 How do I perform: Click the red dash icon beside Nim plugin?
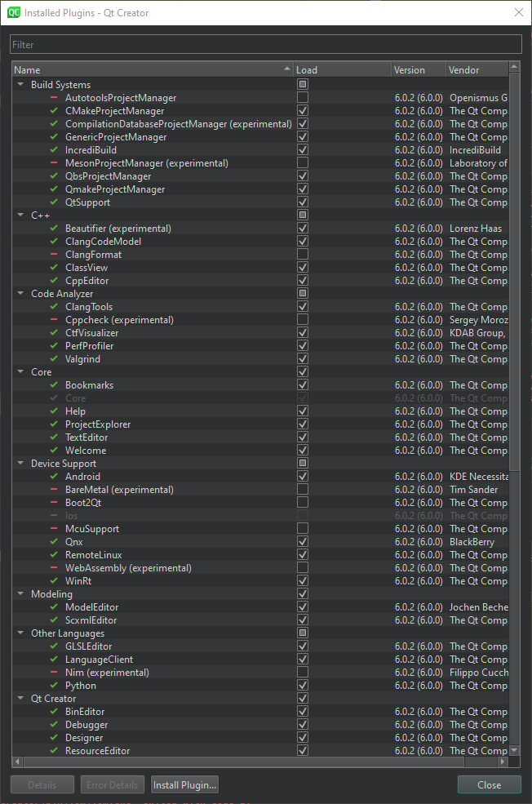[54, 673]
